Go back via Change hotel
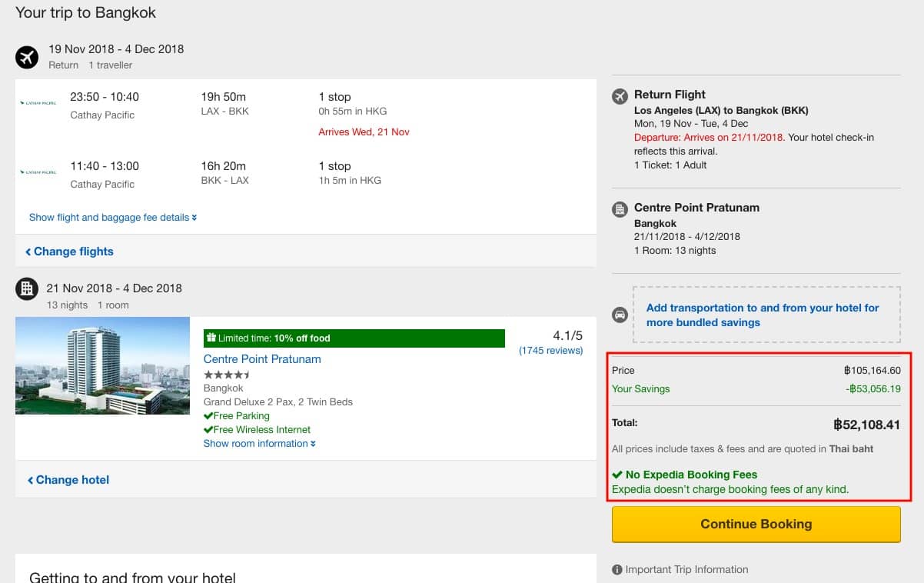Image resolution: width=924 pixels, height=583 pixels. (x=68, y=480)
